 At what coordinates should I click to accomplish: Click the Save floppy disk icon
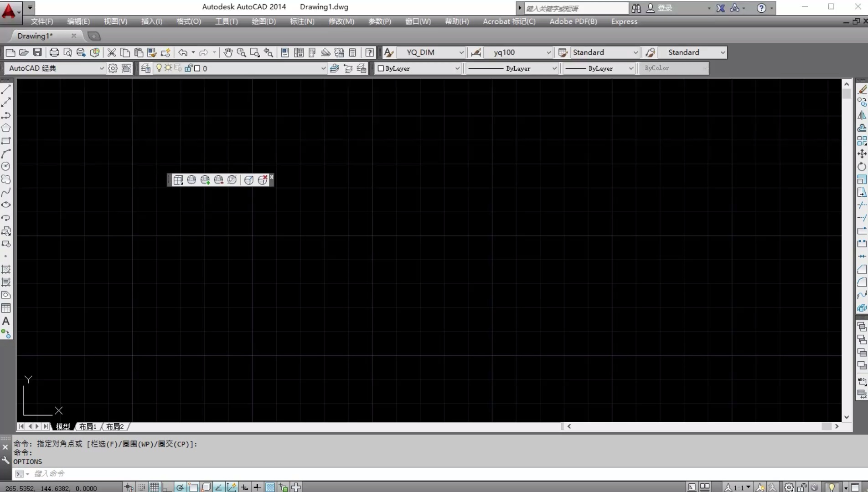(x=37, y=52)
